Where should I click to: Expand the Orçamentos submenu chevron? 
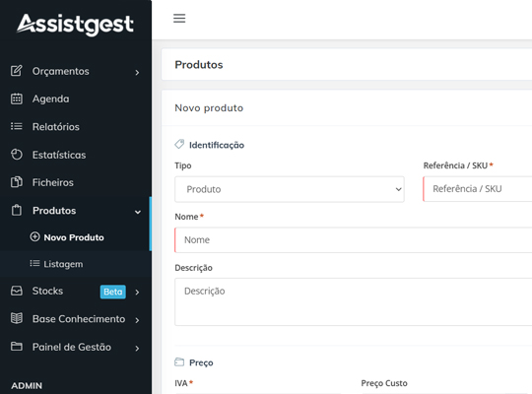pyautogui.click(x=137, y=72)
